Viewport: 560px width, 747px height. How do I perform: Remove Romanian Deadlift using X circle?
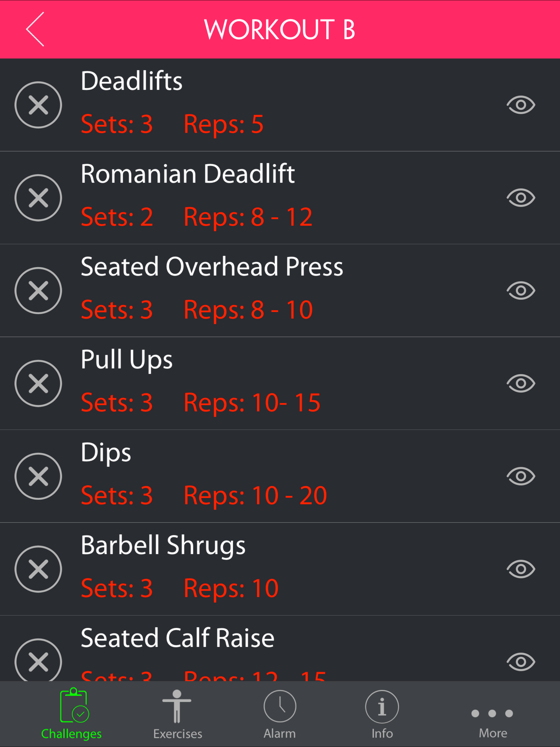38,198
